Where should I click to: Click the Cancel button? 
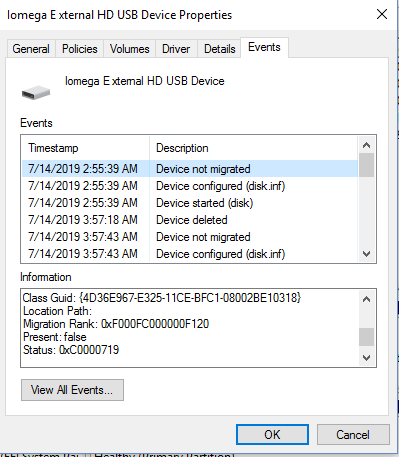[353, 434]
